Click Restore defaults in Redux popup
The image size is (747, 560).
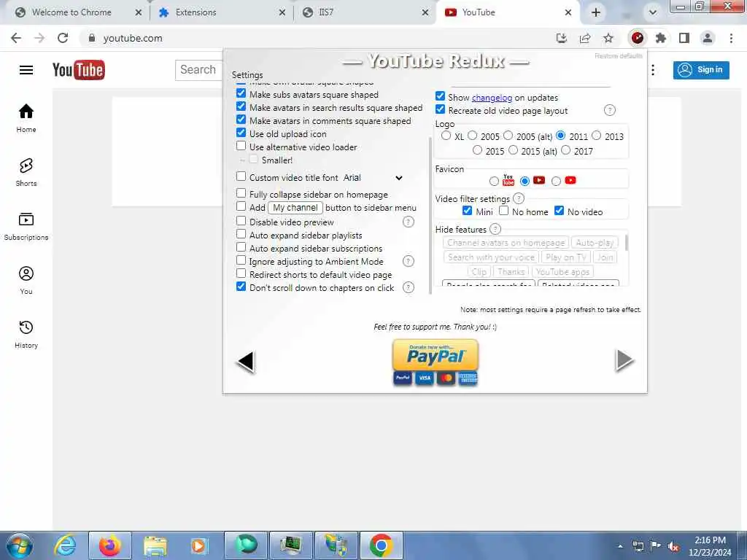click(x=619, y=56)
